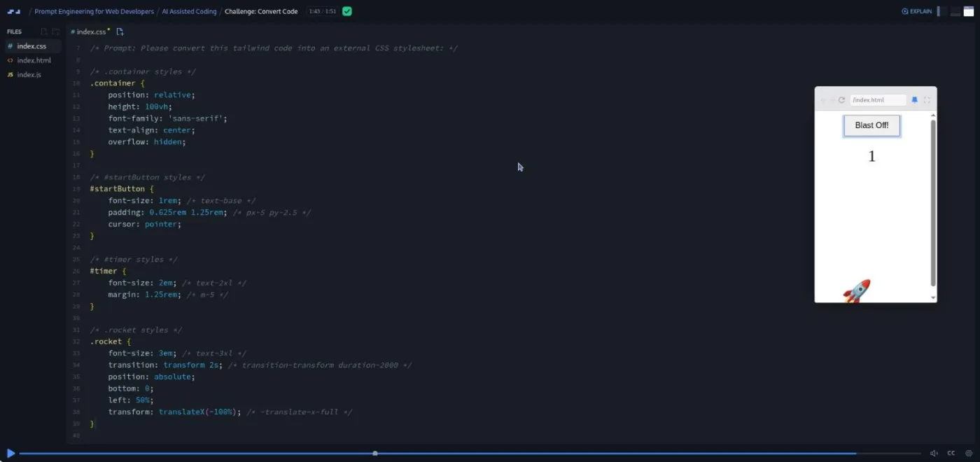Click the preview scrollbar up arrow
Image resolution: width=980 pixels, height=462 pixels.
pos(933,115)
